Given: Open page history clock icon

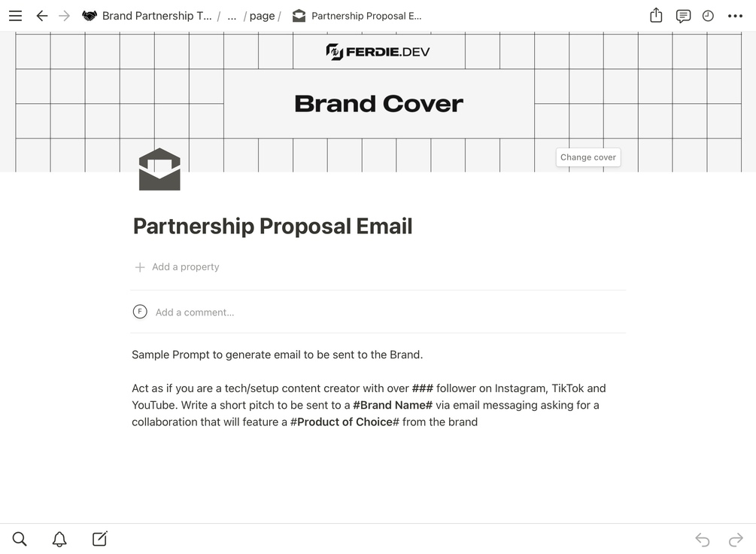Looking at the screenshot, I should coord(708,16).
